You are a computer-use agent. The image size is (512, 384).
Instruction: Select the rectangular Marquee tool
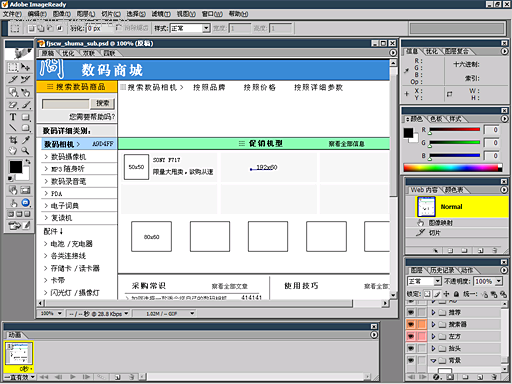pyautogui.click(x=13, y=67)
